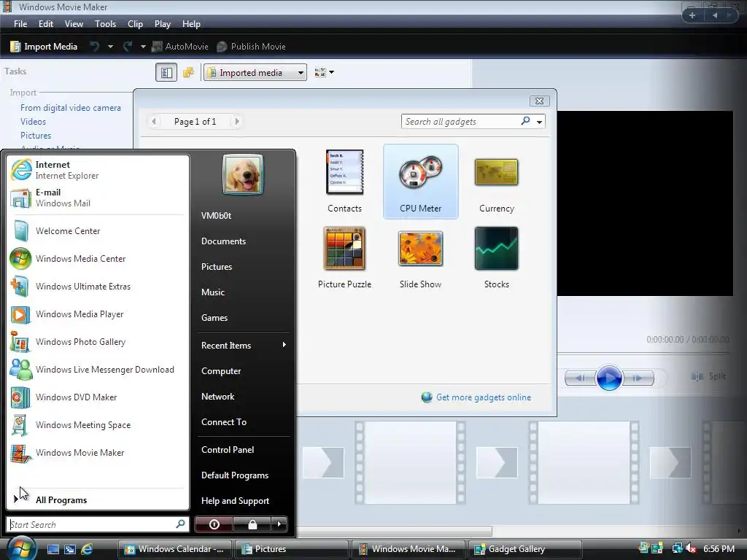This screenshot has height=560, width=747.
Task: Open Windows Mail from start menu
Action: point(98,198)
